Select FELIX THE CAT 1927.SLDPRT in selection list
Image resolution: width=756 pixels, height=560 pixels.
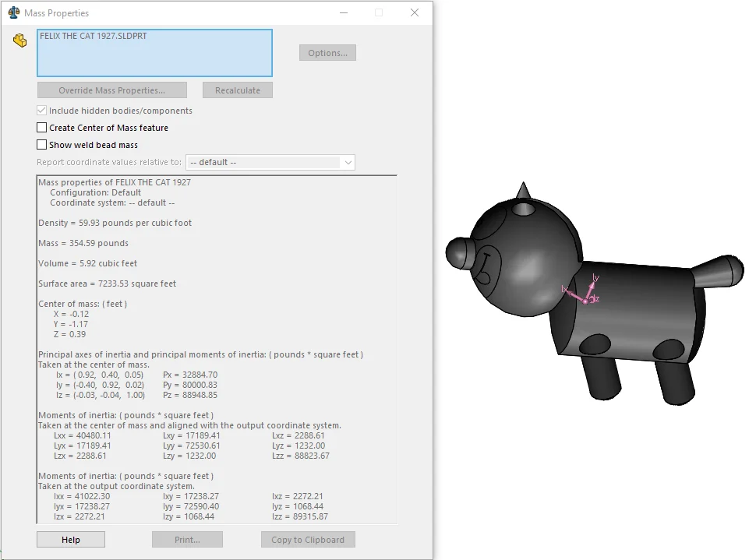pos(94,37)
